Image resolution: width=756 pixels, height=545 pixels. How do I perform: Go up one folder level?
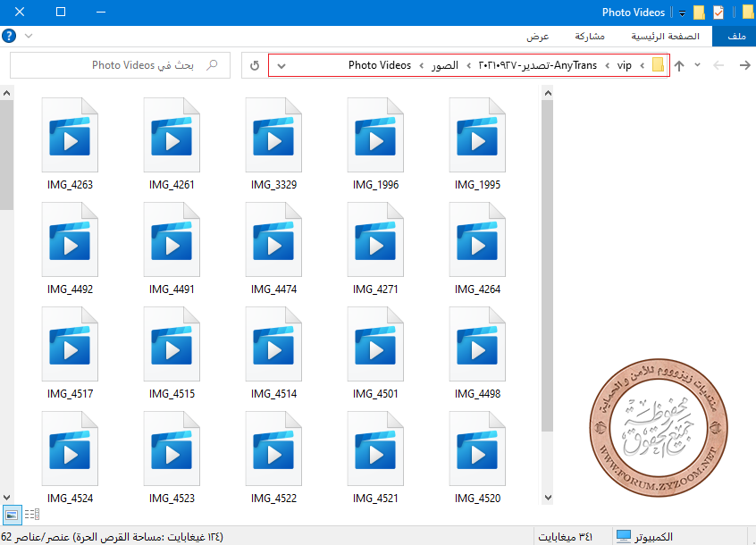[679, 65]
